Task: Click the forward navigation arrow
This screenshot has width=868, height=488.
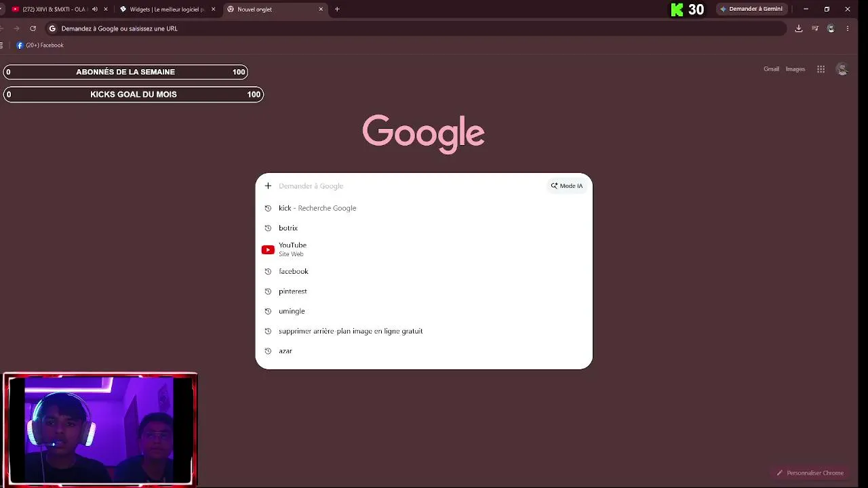Action: 17,28
